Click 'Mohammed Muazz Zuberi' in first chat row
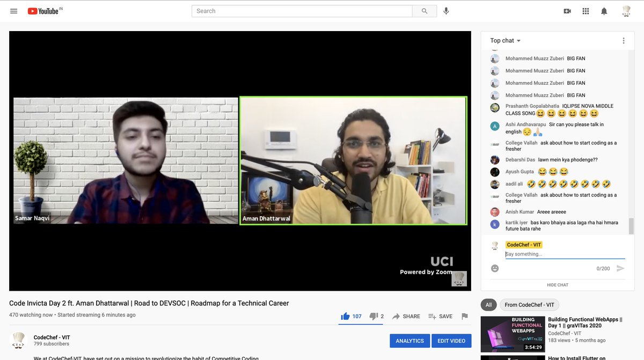The height and width of the screenshot is (360, 644). (x=535, y=58)
